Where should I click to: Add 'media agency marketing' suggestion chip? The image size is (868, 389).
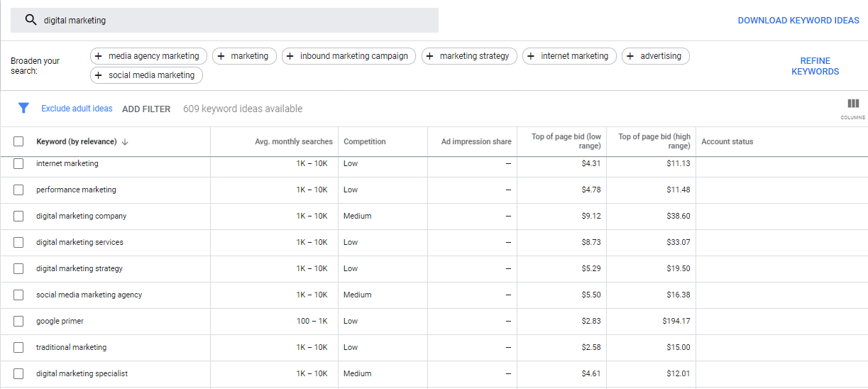(148, 56)
